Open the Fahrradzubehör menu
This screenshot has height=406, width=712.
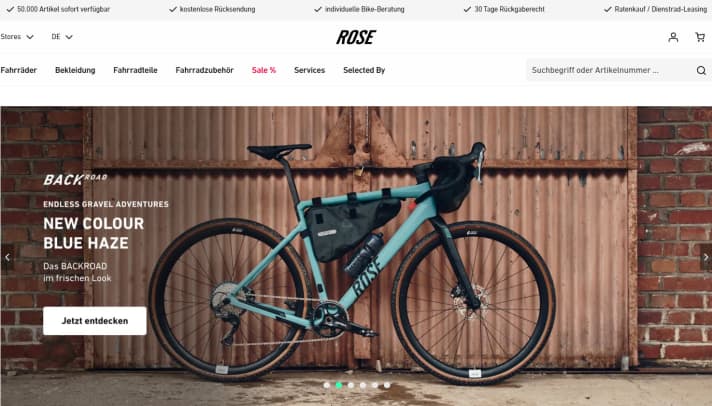tap(204, 70)
